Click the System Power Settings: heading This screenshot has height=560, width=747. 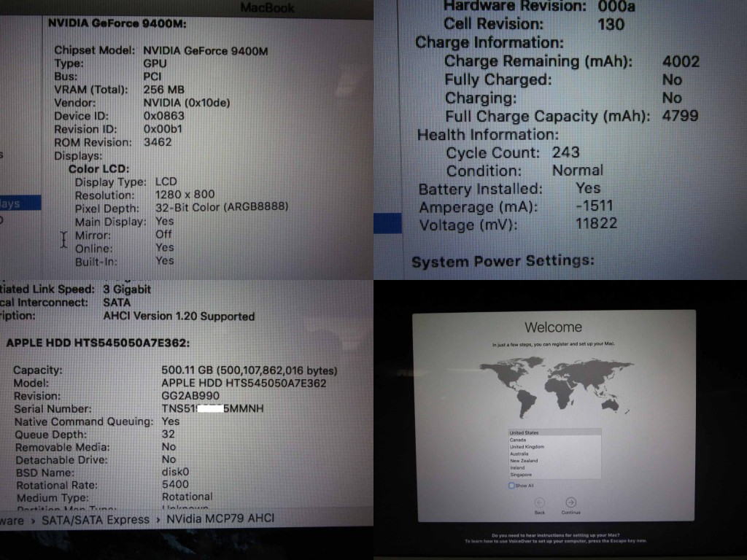[503, 261]
